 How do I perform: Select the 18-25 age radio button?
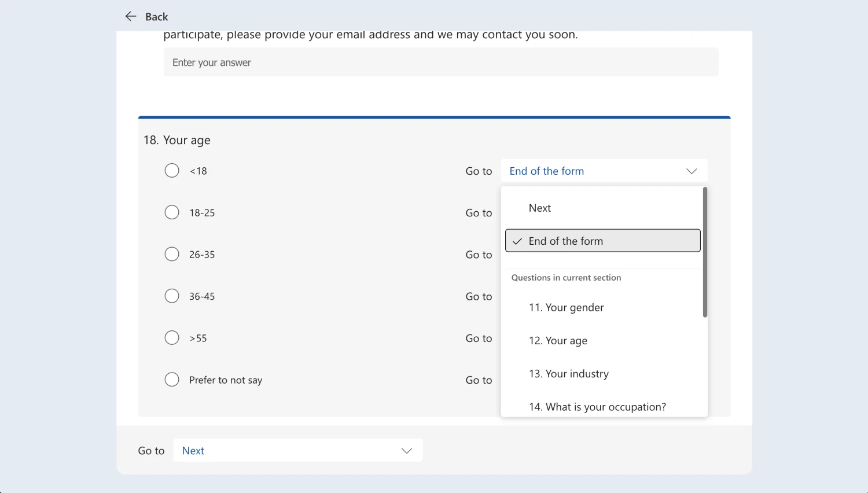pos(172,212)
